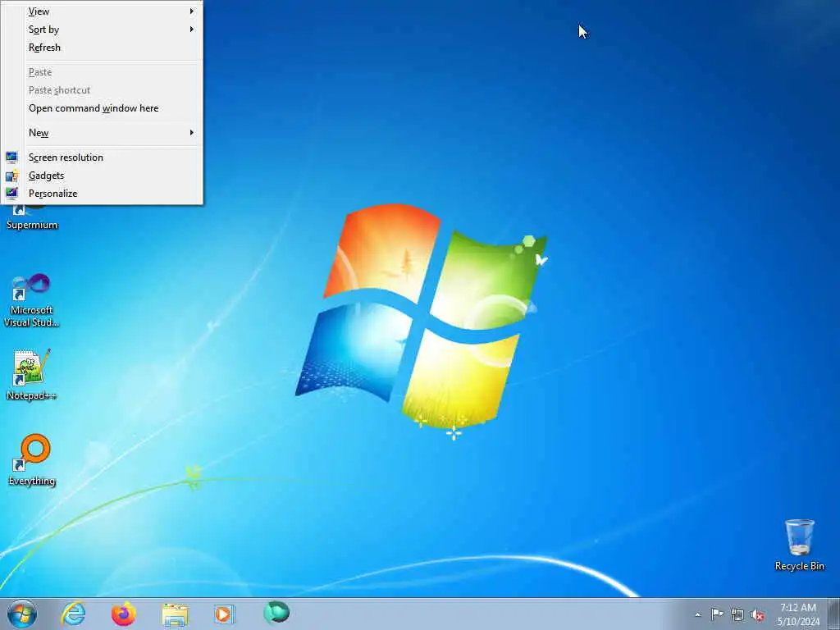The image size is (840, 630).
Task: Choose Gadgets from the context menu
Action: pyautogui.click(x=102, y=176)
